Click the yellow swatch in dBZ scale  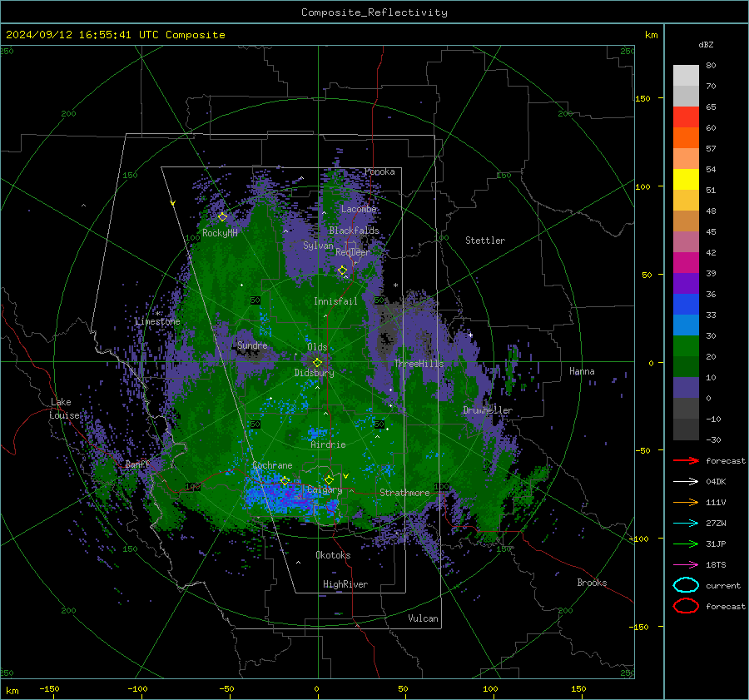pos(686,179)
